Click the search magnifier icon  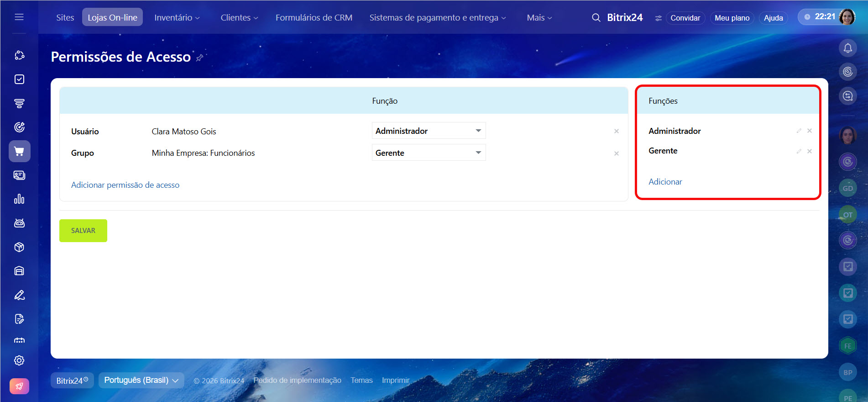click(x=596, y=18)
